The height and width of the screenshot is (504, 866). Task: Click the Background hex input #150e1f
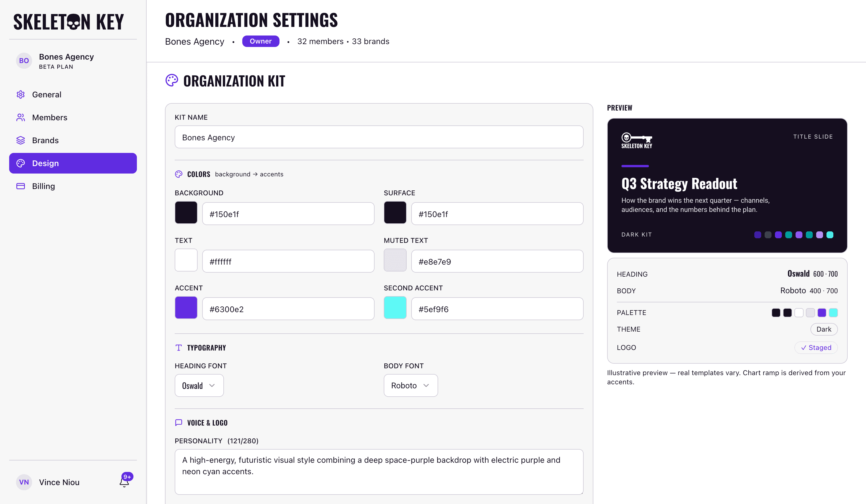click(288, 214)
